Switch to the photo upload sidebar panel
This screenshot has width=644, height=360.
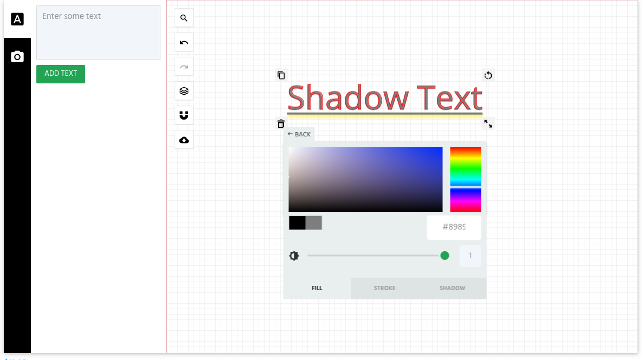click(17, 56)
